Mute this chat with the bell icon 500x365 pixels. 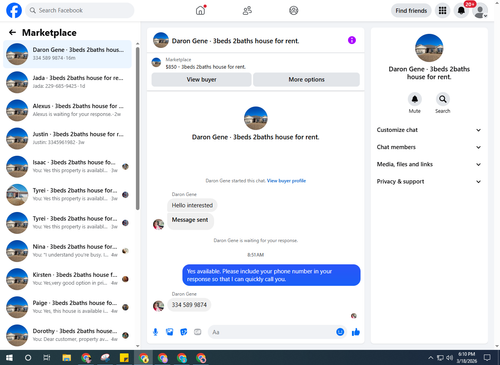[415, 99]
